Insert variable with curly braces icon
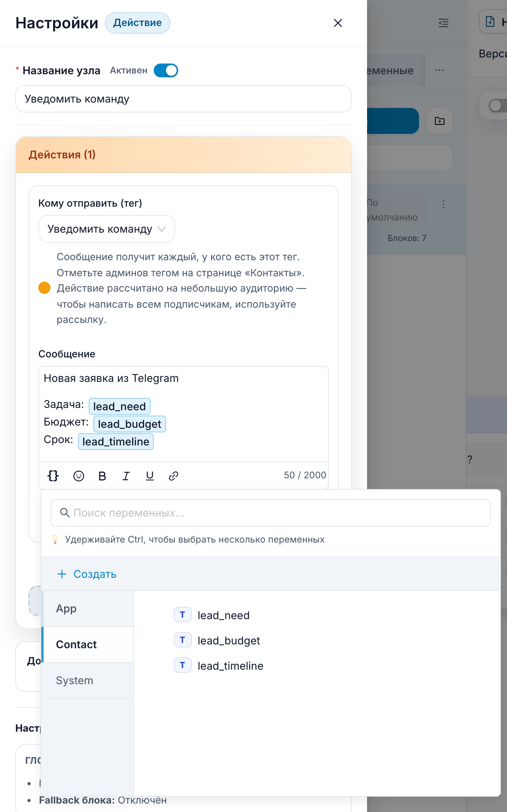Screen dimensions: 507x812 point(53,476)
